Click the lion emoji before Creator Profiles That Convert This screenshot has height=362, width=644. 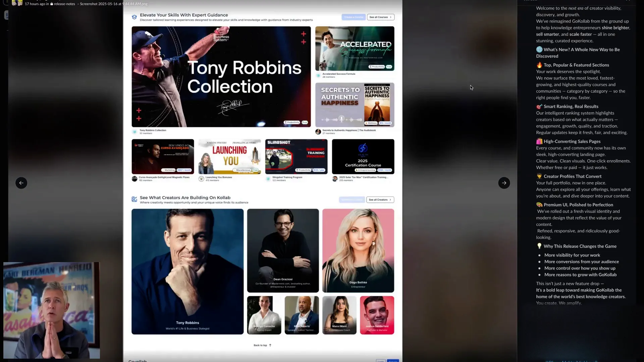(x=539, y=176)
